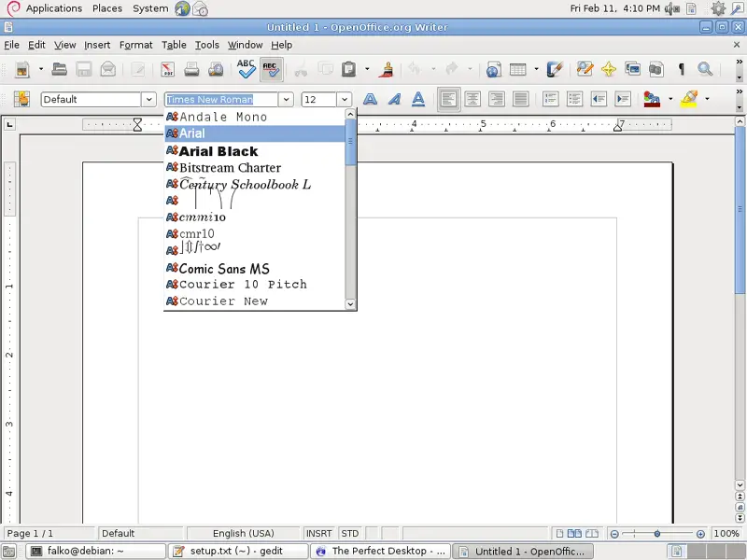
Task: Apply the Highlighting color
Action: click(x=689, y=99)
